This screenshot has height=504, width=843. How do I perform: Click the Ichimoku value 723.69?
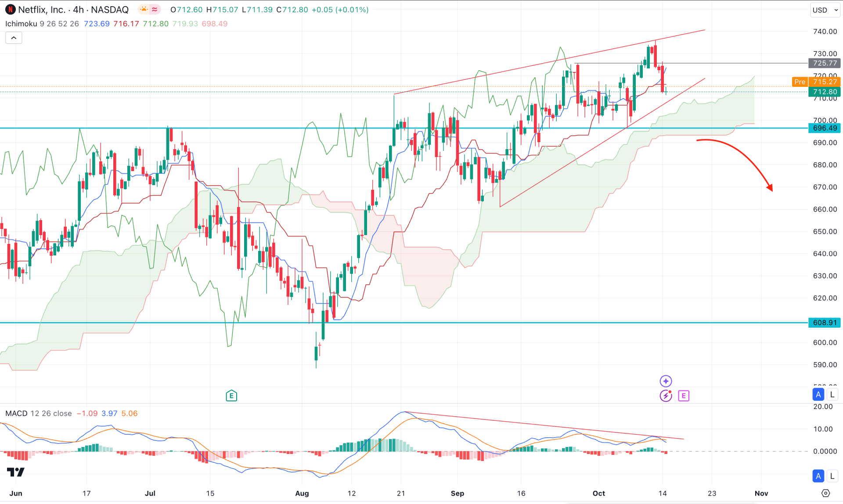pyautogui.click(x=97, y=24)
